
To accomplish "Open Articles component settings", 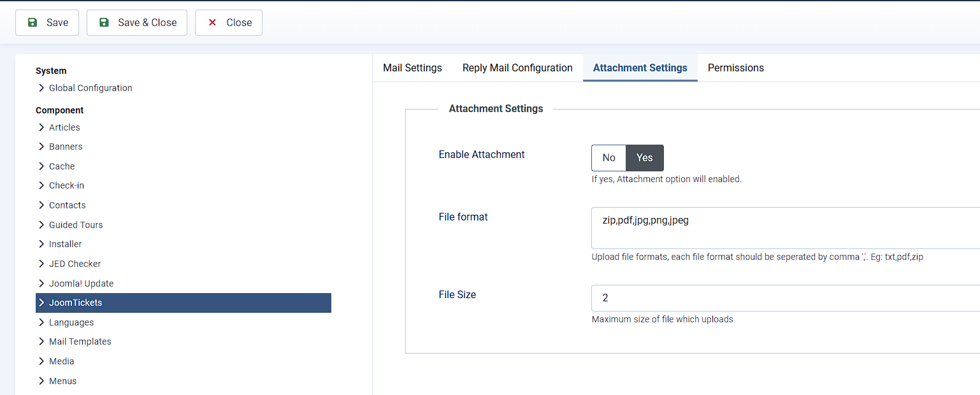I will [64, 127].
